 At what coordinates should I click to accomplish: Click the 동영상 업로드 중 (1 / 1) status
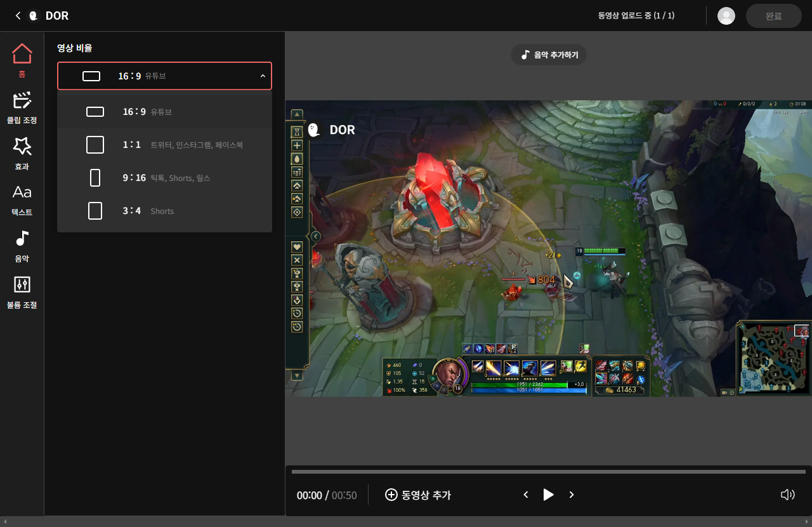tap(636, 16)
